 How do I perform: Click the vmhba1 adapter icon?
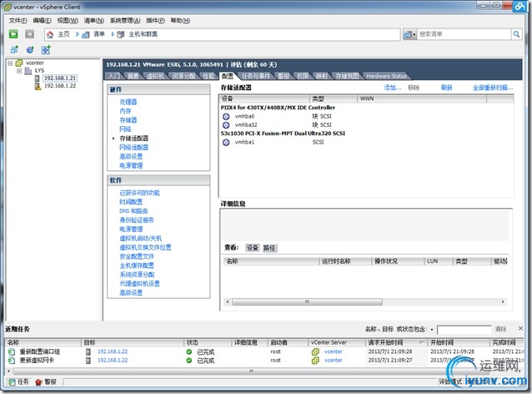226,142
